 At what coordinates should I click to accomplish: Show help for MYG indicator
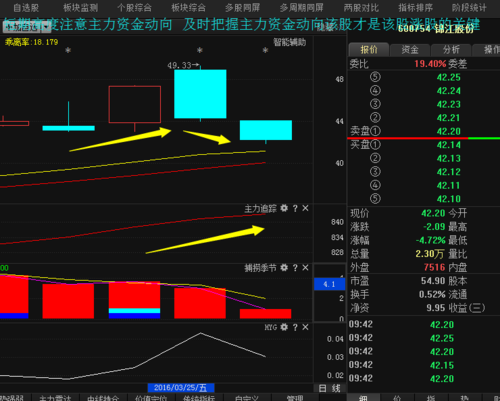(x=295, y=327)
